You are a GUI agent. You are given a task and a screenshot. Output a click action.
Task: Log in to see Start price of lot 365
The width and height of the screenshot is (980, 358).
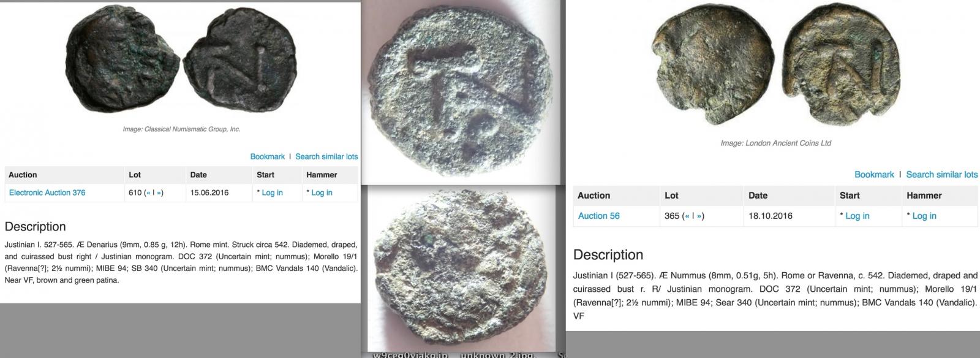coord(857,216)
